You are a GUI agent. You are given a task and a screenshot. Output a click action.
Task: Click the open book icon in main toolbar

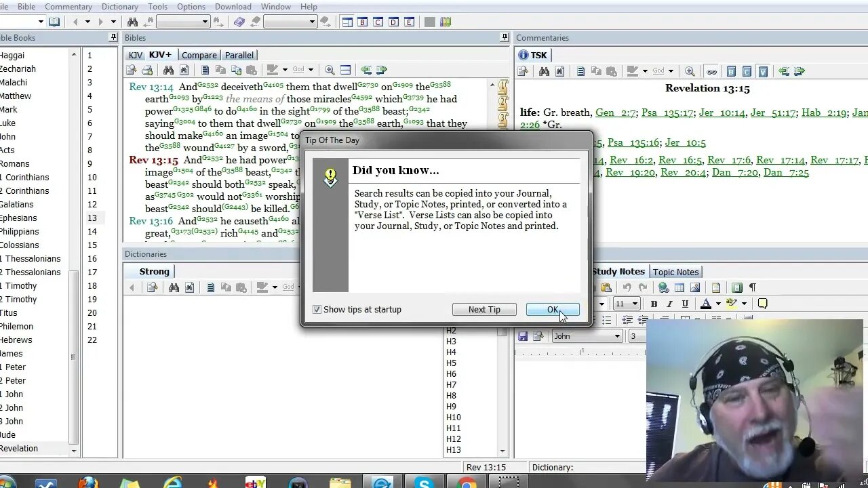pos(54,22)
